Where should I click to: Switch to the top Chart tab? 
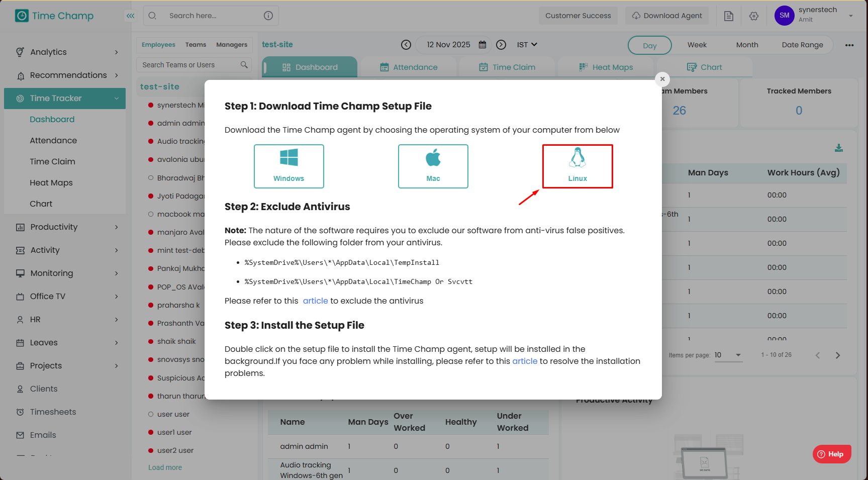coord(704,67)
